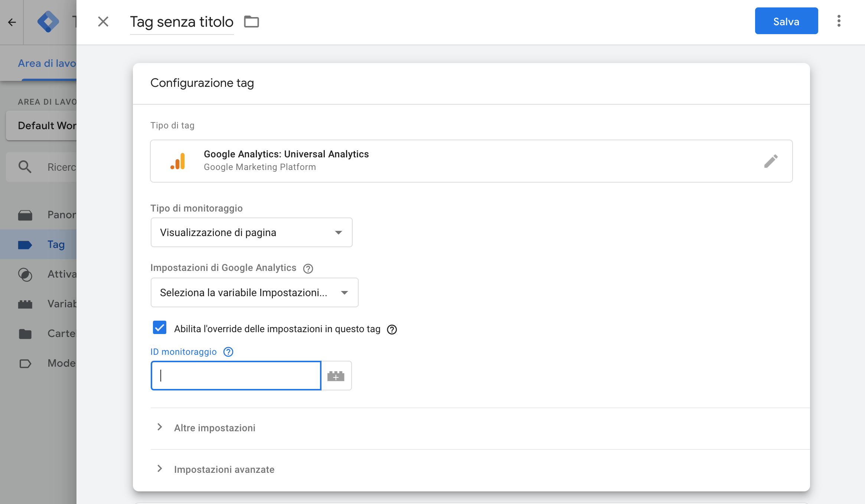
Task: Click the Google Analytics bar chart icon
Action: click(x=178, y=161)
